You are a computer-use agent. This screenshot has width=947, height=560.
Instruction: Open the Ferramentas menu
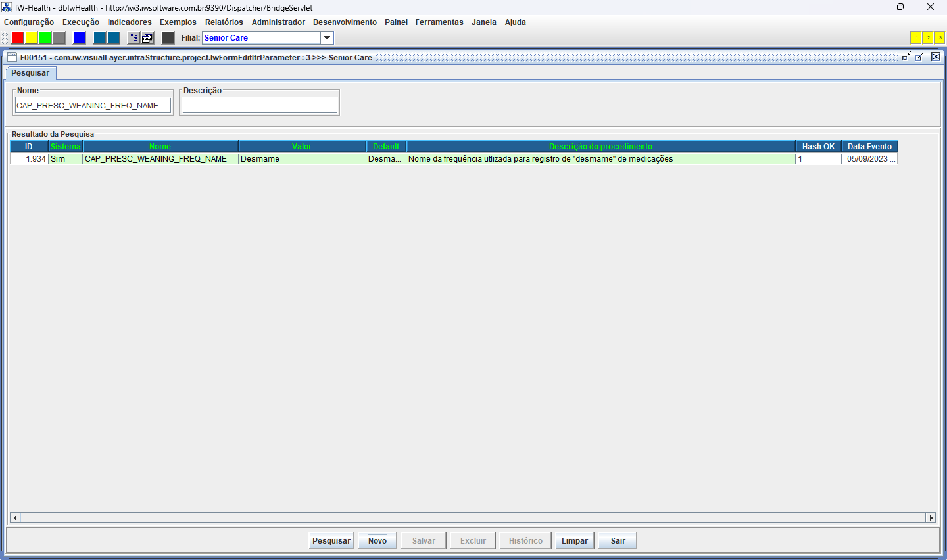(439, 22)
